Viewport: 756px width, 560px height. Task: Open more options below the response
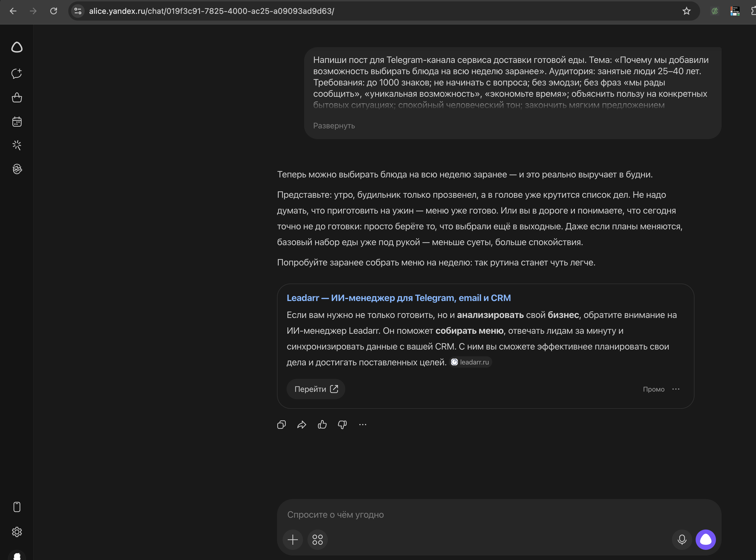362,424
